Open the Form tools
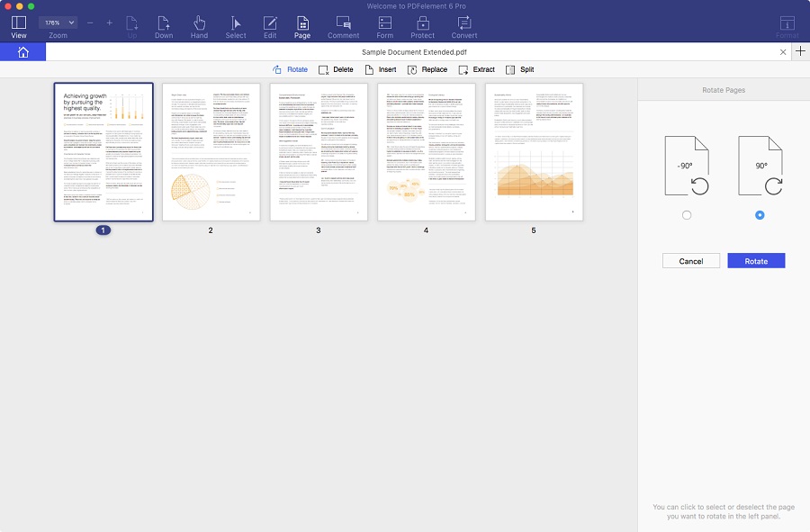The width and height of the screenshot is (810, 532). pos(385,26)
